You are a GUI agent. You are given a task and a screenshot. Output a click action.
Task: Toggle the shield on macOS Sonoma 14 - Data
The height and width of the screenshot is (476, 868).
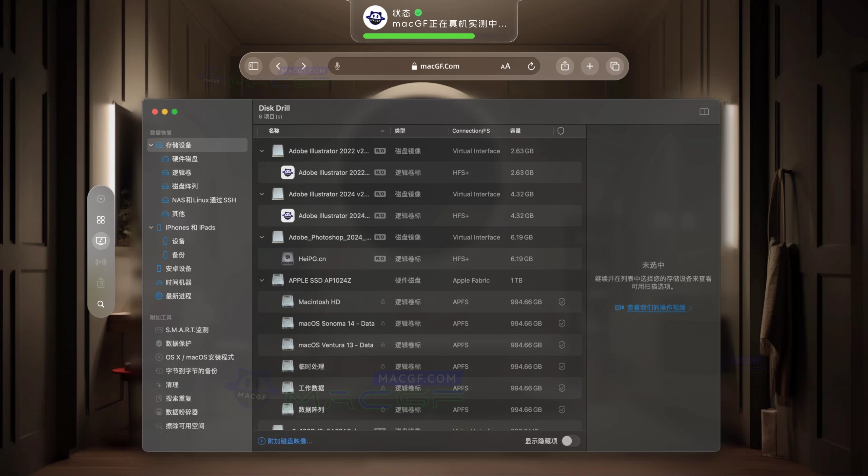562,323
